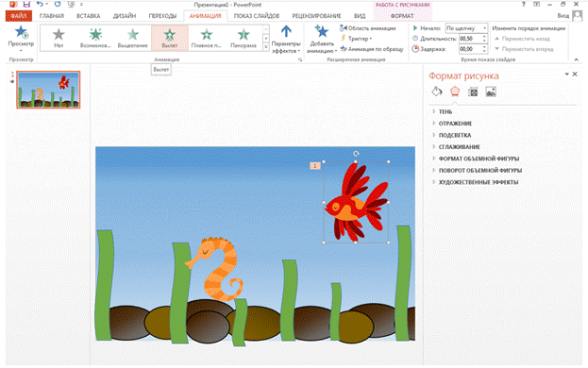Open Fill & Line bucket icon in Format pane
The width and height of the screenshot is (588, 368).
click(x=437, y=92)
